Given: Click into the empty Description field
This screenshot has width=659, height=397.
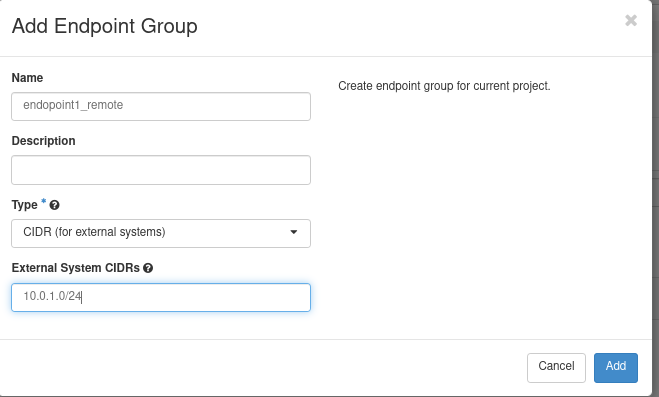Looking at the screenshot, I should (161, 170).
